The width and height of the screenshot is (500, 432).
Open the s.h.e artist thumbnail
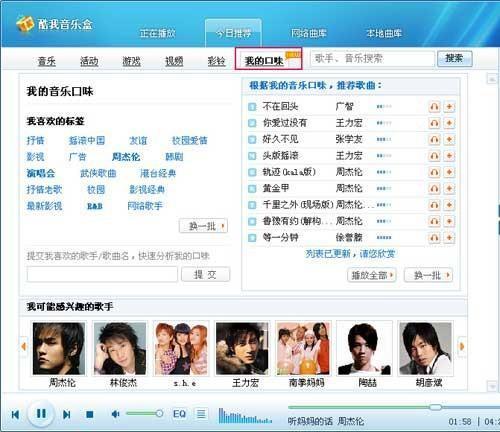[x=181, y=348]
